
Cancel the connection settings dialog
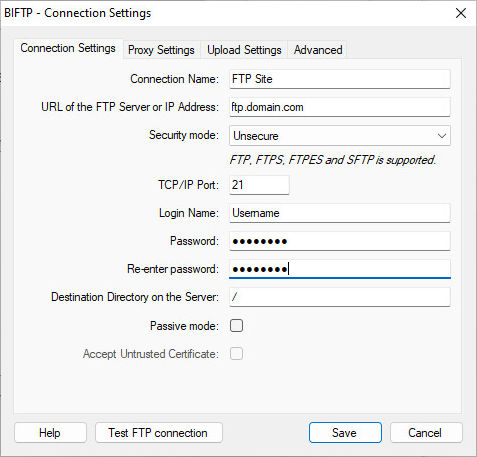point(426,433)
